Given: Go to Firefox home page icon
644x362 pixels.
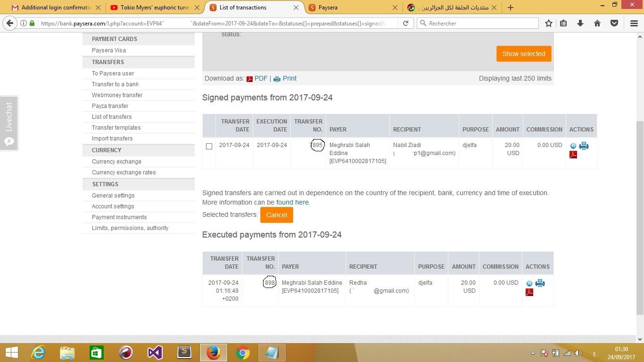Looking at the screenshot, I should pyautogui.click(x=597, y=23).
